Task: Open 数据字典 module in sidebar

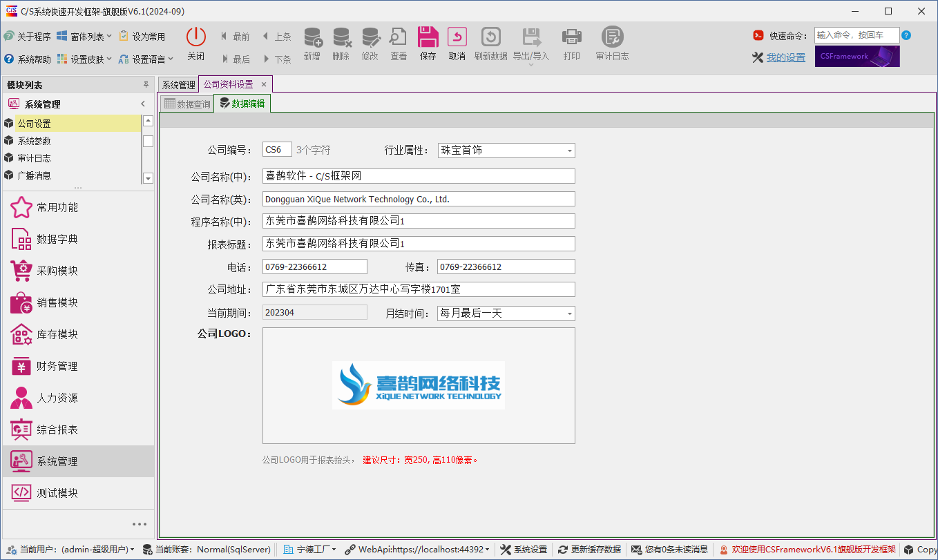Action: click(79, 239)
